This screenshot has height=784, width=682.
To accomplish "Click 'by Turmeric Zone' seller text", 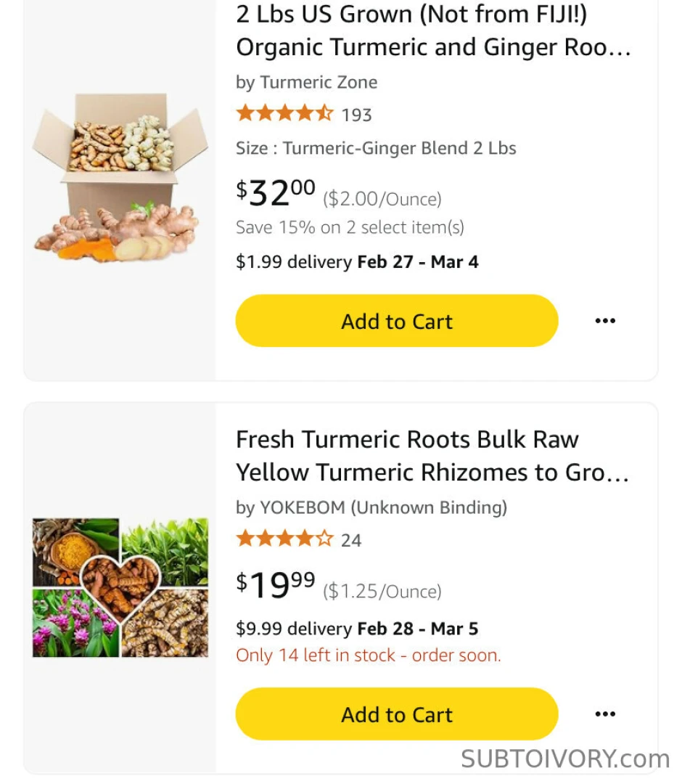I will pyautogui.click(x=306, y=82).
